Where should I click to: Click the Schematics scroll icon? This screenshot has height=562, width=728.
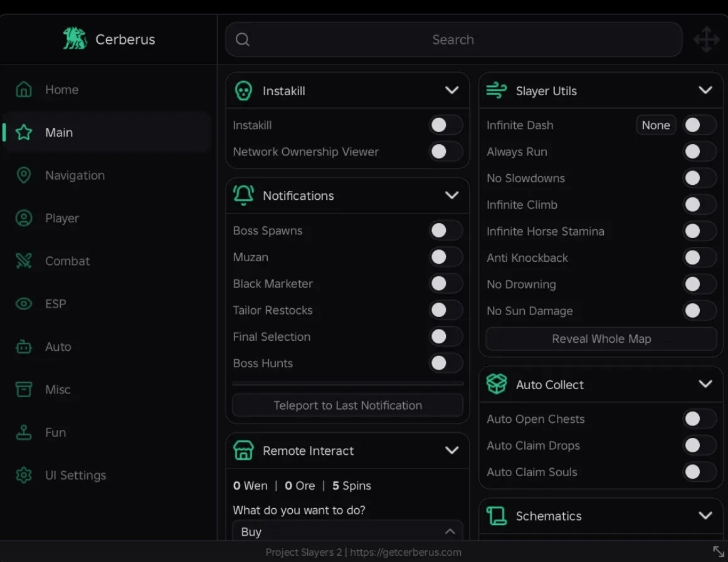point(497,516)
